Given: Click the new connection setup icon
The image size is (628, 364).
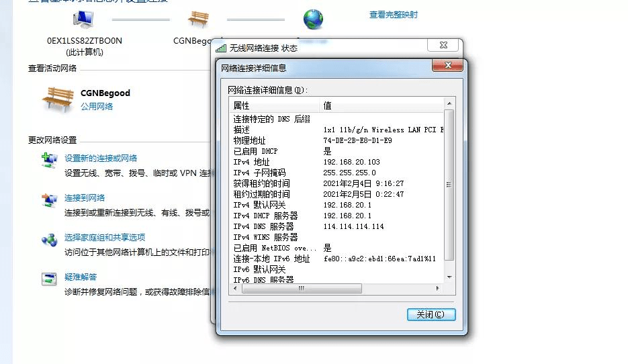Looking at the screenshot, I should (50, 161).
